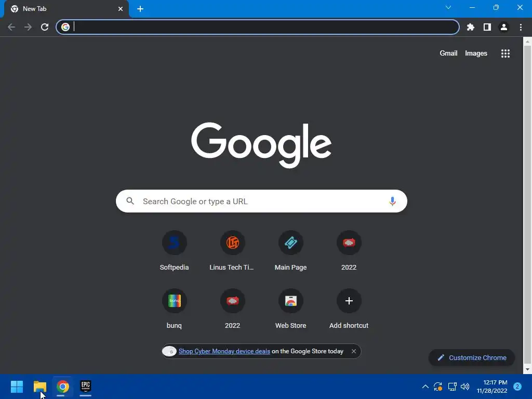The width and height of the screenshot is (532, 399).
Task: Click the browser forward arrow
Action: (x=28, y=27)
